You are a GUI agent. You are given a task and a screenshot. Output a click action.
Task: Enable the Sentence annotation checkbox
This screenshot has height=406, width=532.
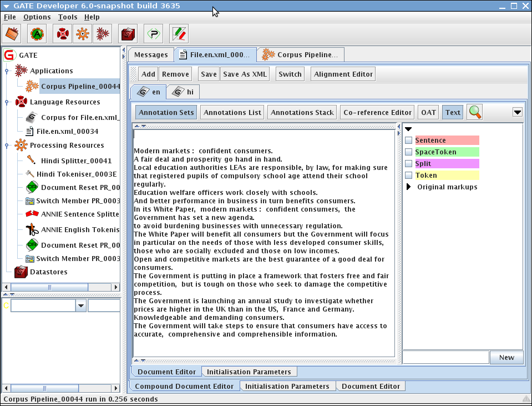(x=408, y=141)
